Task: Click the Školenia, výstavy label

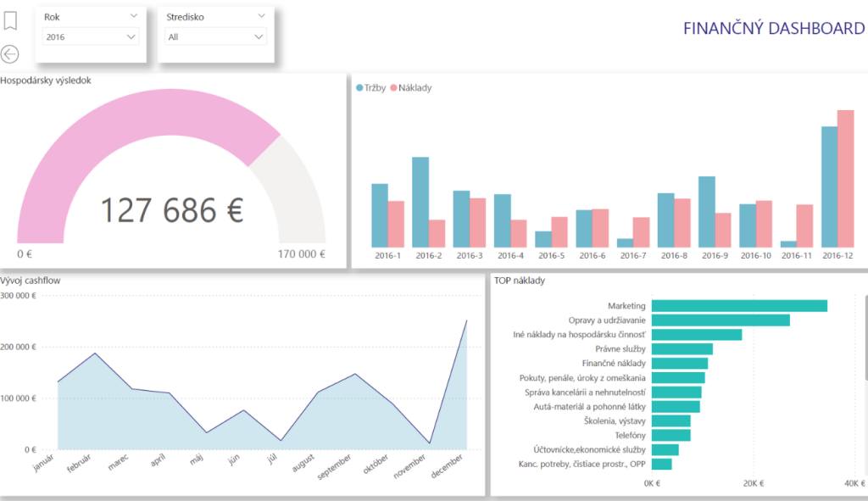Action: tap(615, 420)
